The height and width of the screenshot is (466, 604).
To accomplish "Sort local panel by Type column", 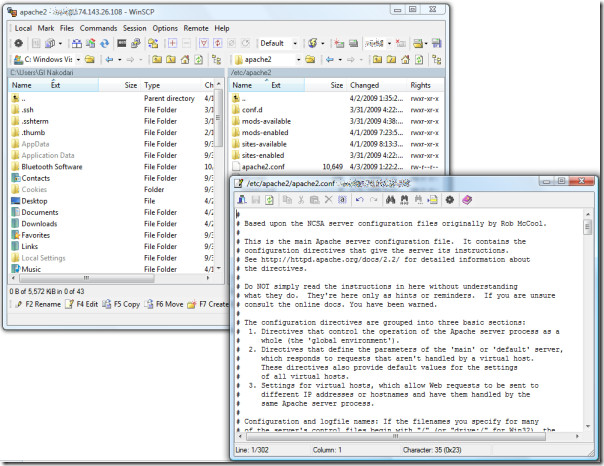I will (x=172, y=85).
